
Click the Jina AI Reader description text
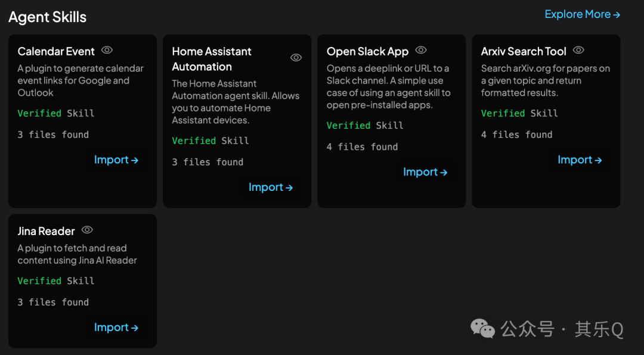77,254
